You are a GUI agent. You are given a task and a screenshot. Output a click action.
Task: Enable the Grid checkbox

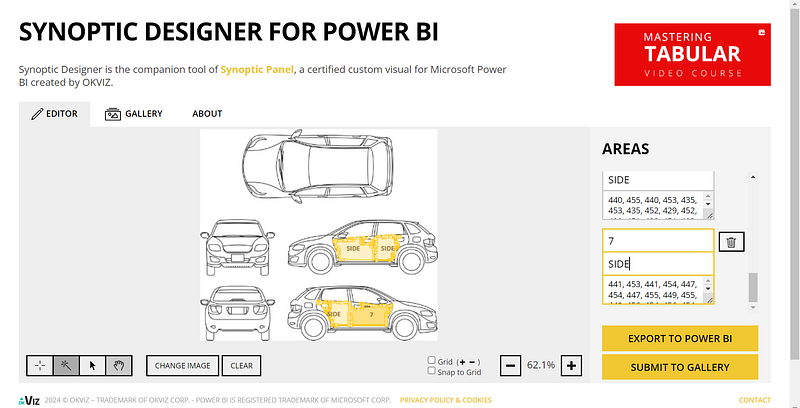[432, 361]
